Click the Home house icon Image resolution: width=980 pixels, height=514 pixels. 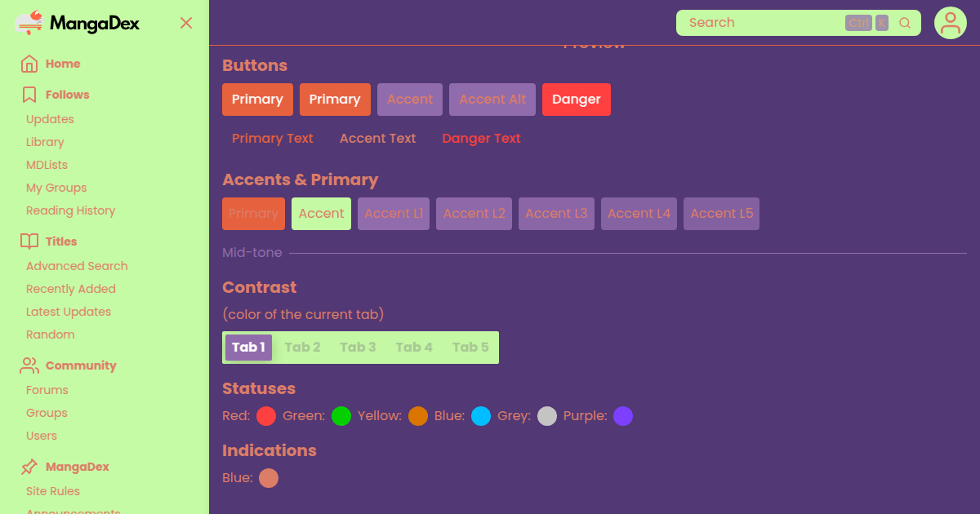29,64
